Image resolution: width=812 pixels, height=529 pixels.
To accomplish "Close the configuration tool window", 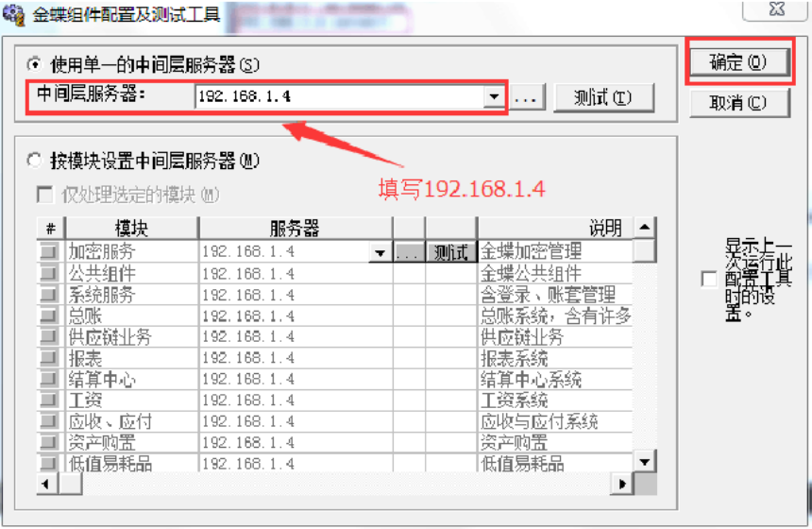I will [x=775, y=9].
